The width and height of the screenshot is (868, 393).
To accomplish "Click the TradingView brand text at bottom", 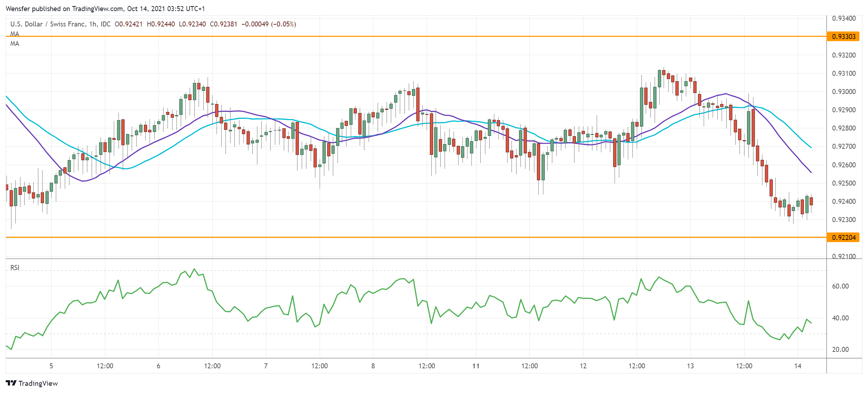I will coord(38,383).
